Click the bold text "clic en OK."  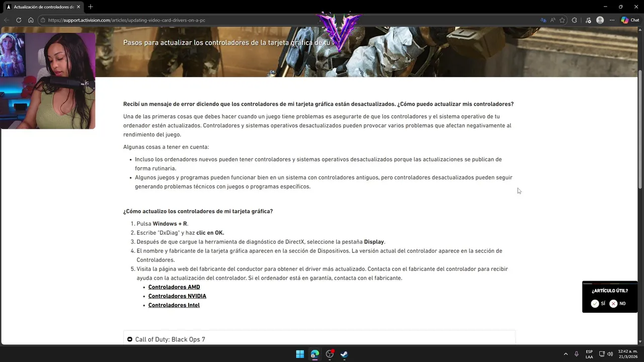pos(210,233)
